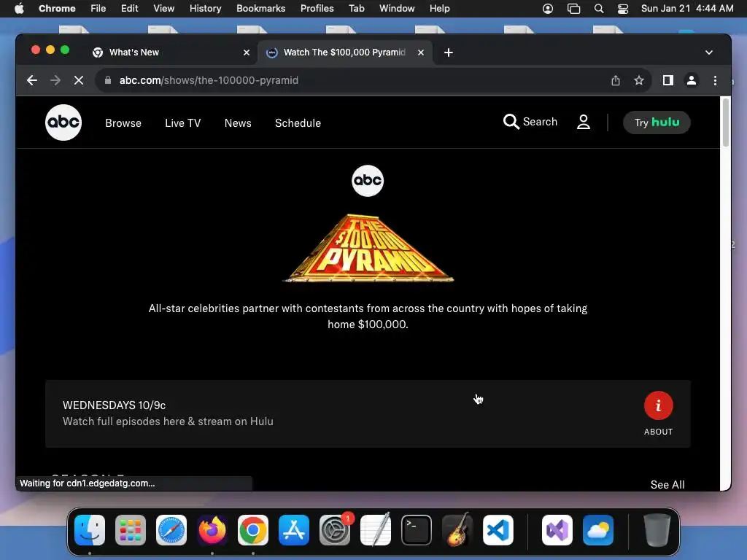Open the History menu
The width and height of the screenshot is (747, 560).
(x=205, y=8)
